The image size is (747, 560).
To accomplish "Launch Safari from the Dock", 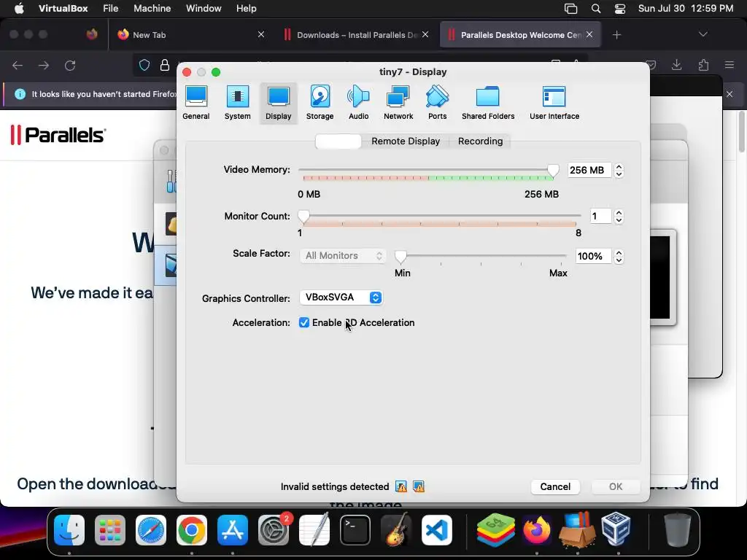I will [x=151, y=530].
